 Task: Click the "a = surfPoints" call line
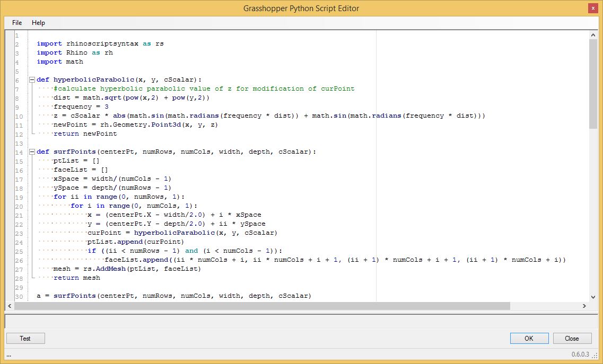[174, 296]
